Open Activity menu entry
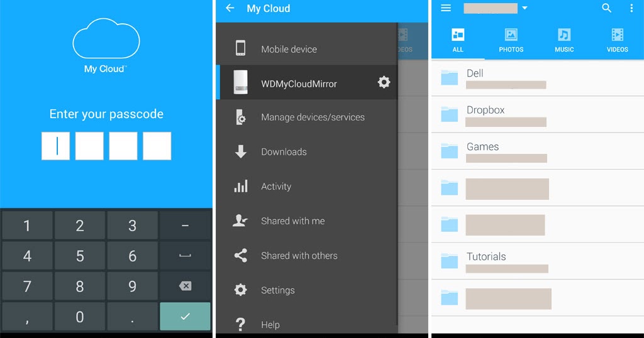Screen dimensions: 644x338 point(306,186)
